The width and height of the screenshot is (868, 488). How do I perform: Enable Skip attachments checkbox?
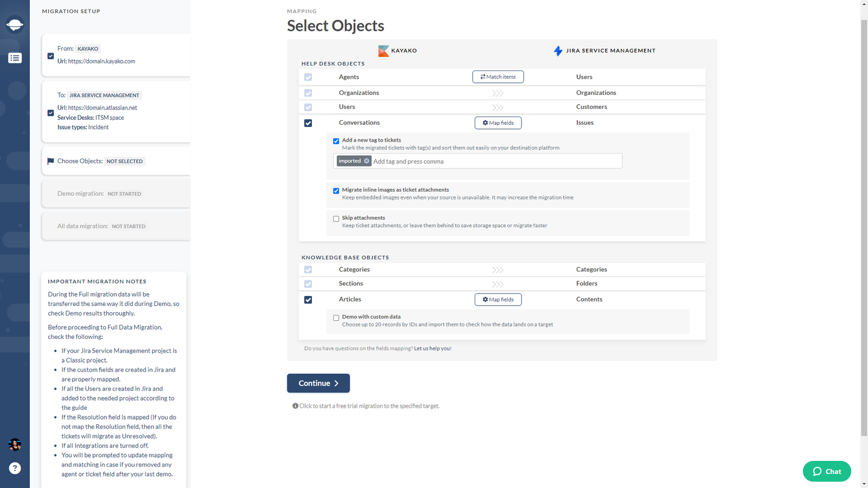336,219
